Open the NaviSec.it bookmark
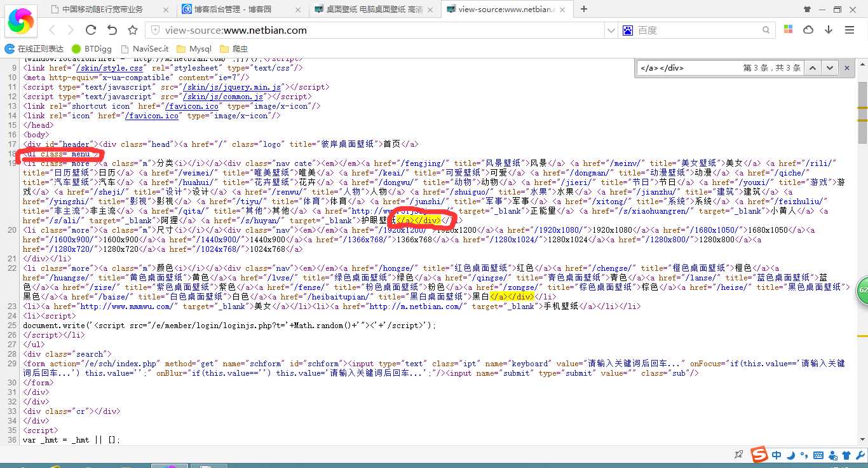Viewport: 868px width, 468px height. coord(144,49)
